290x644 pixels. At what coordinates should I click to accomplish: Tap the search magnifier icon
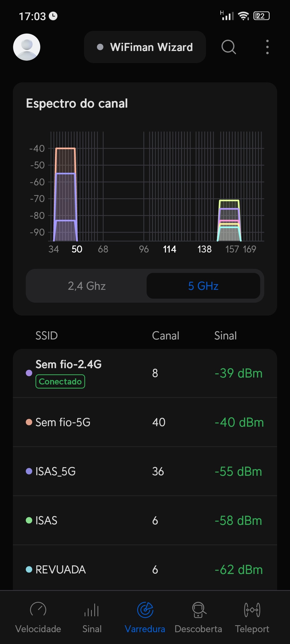pyautogui.click(x=229, y=47)
